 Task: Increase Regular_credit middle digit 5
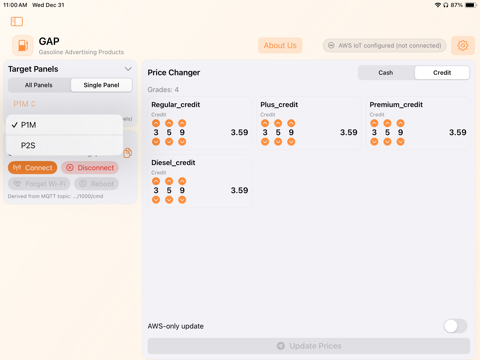tap(169, 123)
